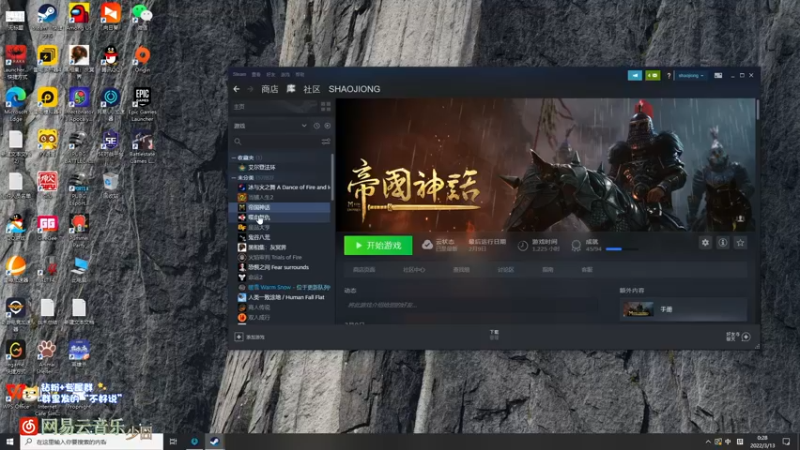800x450 pixels.
Task: Click the Task View taskbar icon
Action: [x=173, y=442]
